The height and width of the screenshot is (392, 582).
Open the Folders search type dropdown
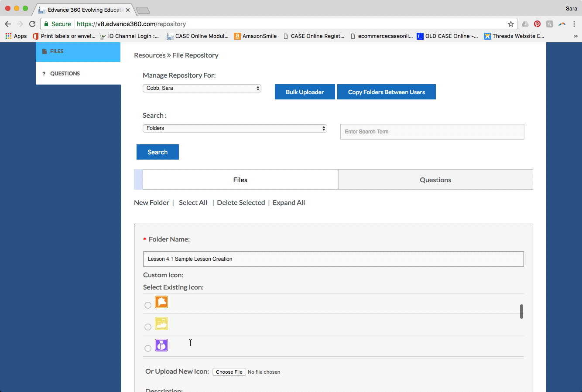click(235, 128)
